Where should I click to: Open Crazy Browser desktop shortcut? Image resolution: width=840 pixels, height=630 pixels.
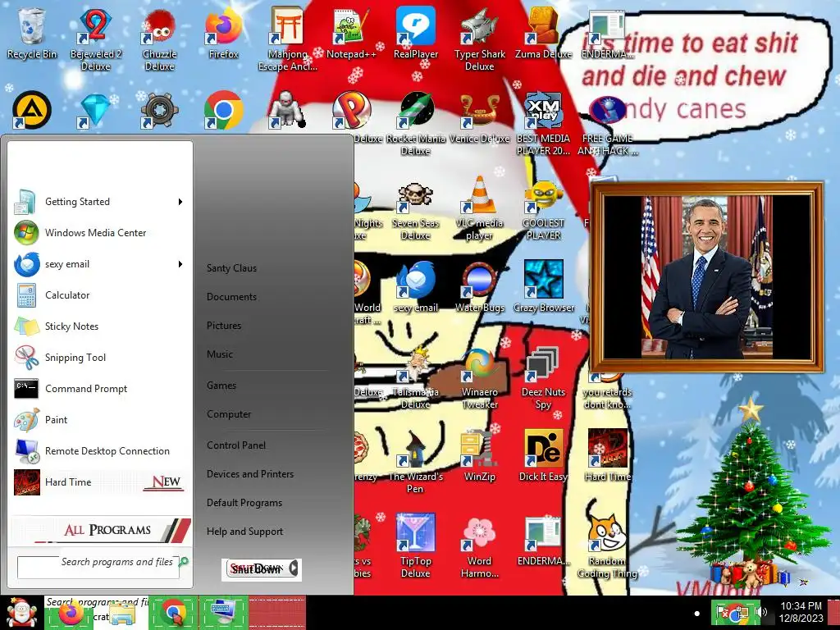(543, 286)
